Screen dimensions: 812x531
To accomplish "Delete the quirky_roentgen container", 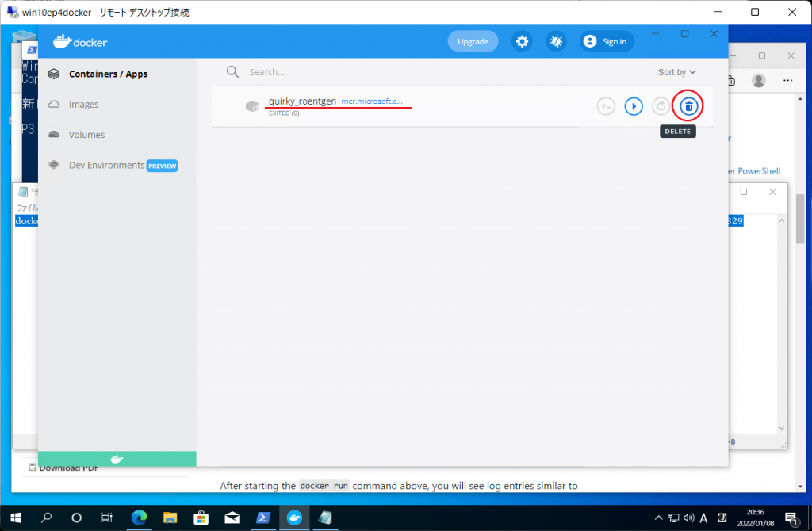I will coord(688,106).
